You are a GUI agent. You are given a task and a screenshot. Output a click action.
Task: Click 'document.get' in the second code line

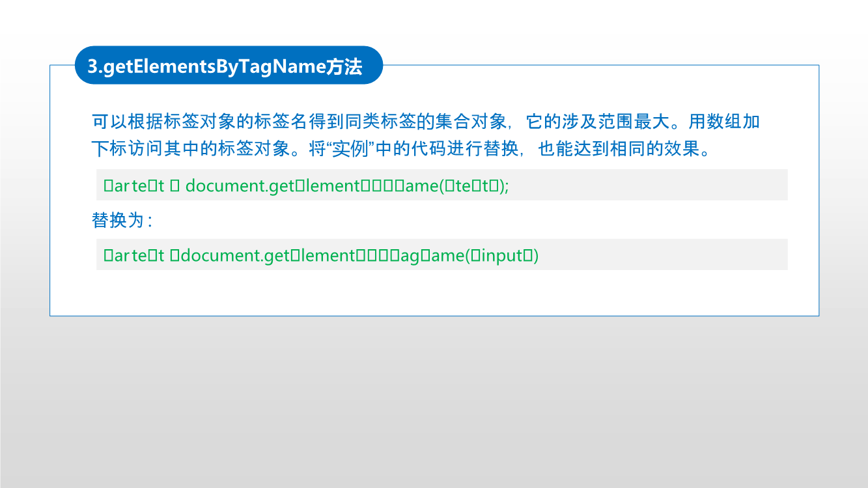coord(236,256)
